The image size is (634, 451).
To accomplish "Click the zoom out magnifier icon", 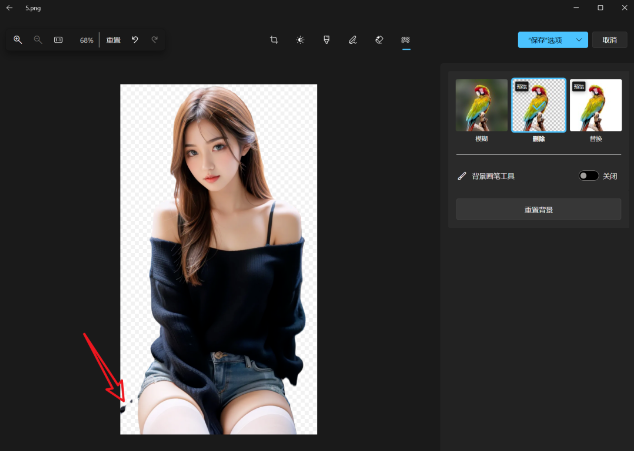I will [38, 40].
